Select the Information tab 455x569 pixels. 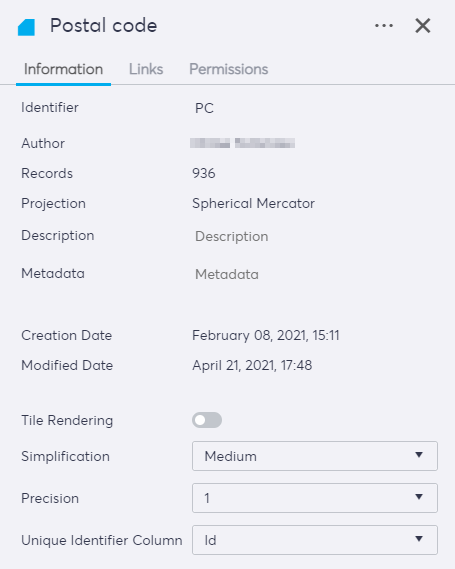(x=63, y=69)
